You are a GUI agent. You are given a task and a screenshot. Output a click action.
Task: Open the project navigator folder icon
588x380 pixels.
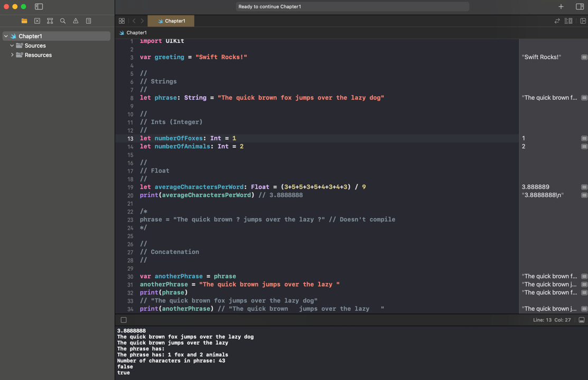[24, 21]
